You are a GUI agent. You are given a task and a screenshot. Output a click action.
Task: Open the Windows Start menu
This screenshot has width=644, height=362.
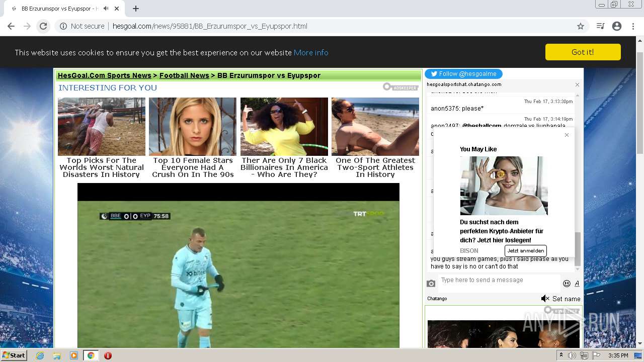tap(14, 355)
